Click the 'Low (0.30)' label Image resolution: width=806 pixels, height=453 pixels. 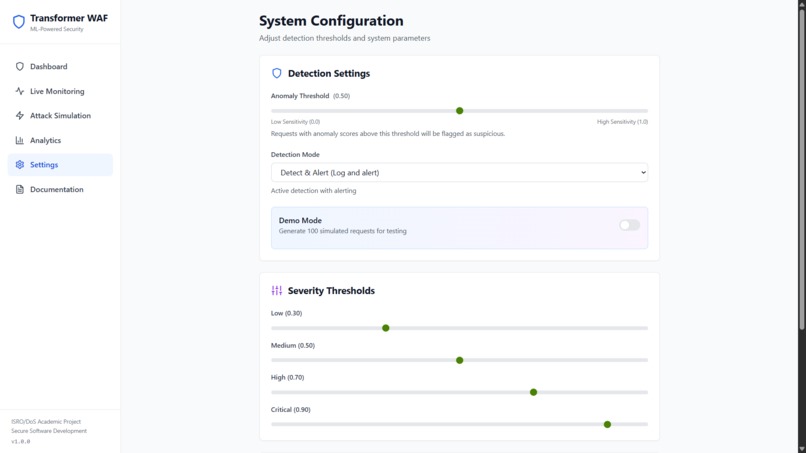(286, 313)
